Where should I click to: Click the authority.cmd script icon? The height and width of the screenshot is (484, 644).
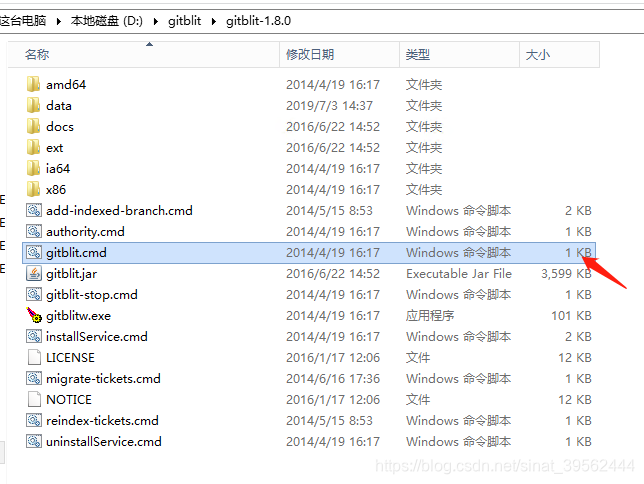point(34,231)
